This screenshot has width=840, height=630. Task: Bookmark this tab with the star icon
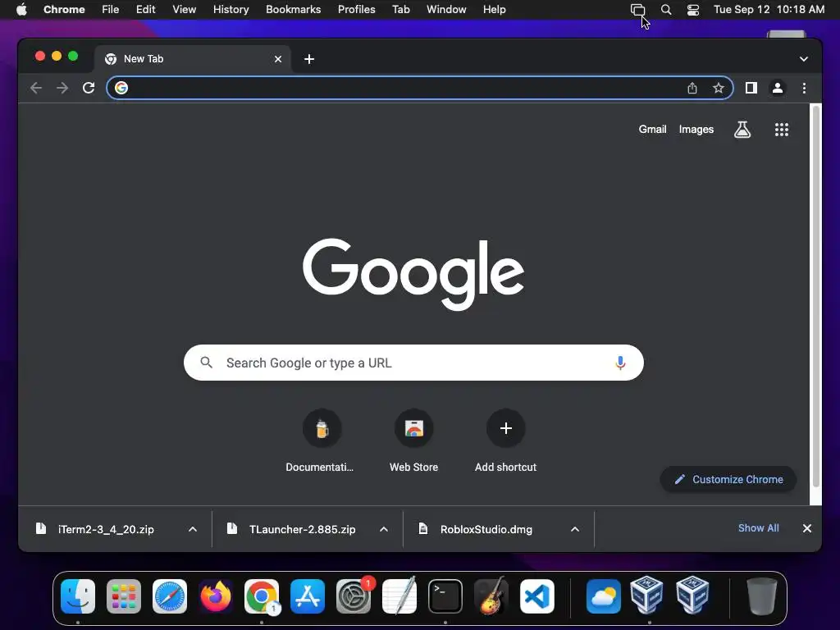[x=719, y=88]
